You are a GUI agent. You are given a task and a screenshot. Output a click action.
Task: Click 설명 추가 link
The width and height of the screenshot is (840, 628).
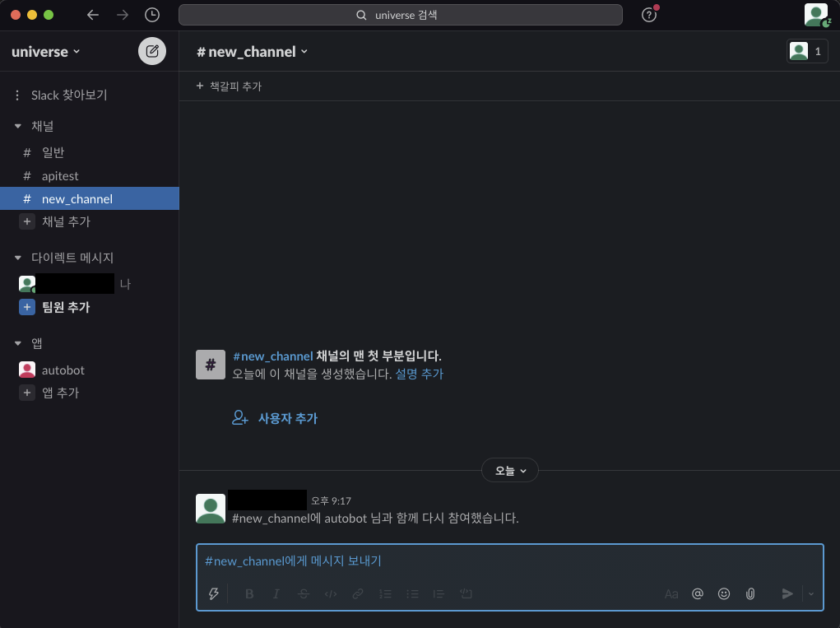[x=420, y=374]
